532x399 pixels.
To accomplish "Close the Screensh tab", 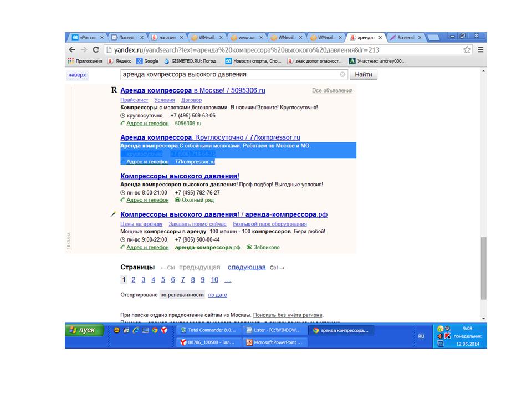I will tap(420, 38).
